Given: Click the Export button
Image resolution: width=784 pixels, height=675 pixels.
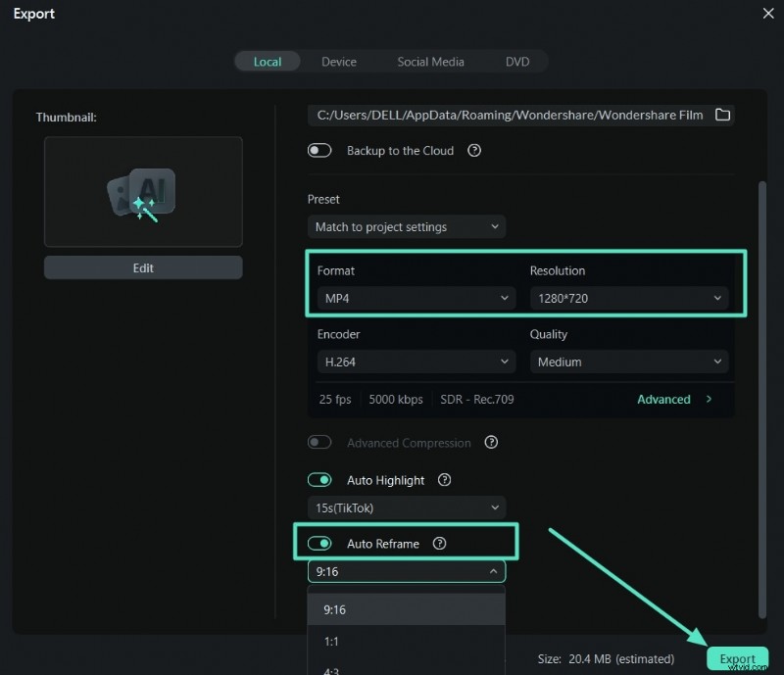Looking at the screenshot, I should point(737,659).
